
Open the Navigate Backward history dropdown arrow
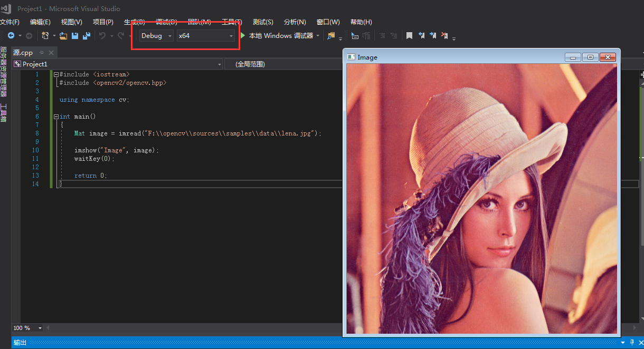[x=20, y=36]
